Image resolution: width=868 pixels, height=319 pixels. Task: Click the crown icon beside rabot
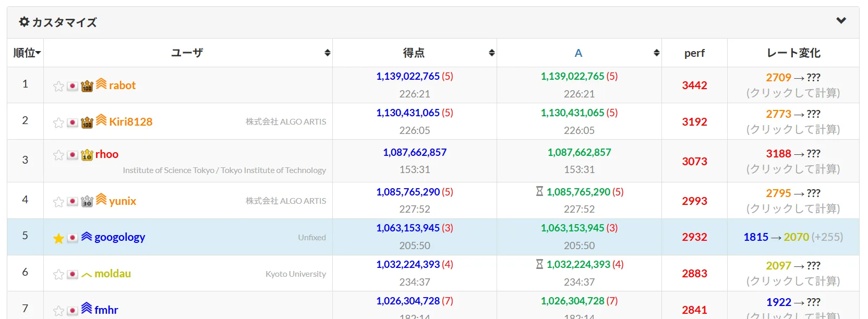coord(87,85)
